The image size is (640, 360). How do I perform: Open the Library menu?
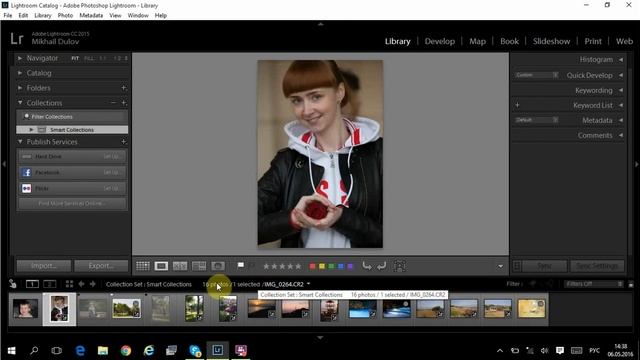point(43,16)
